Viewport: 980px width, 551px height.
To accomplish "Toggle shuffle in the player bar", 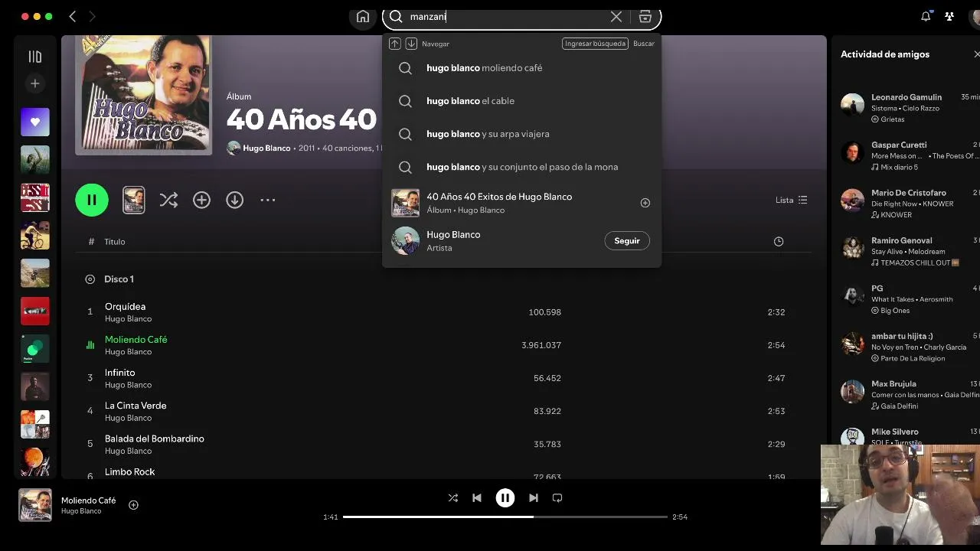I will coord(453,497).
